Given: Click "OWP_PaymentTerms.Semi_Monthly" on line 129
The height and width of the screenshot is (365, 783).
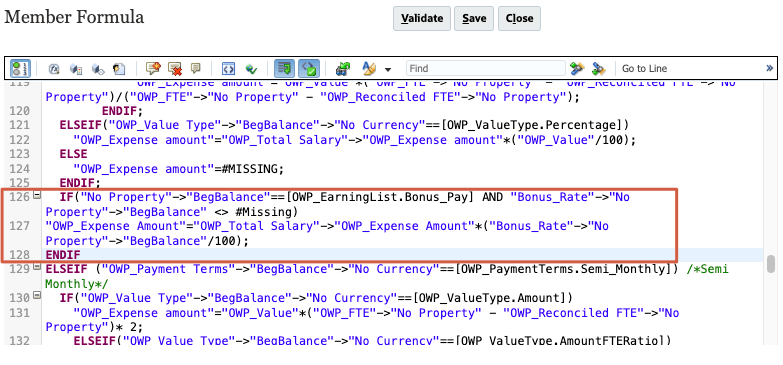Looking at the screenshot, I should [x=564, y=270].
